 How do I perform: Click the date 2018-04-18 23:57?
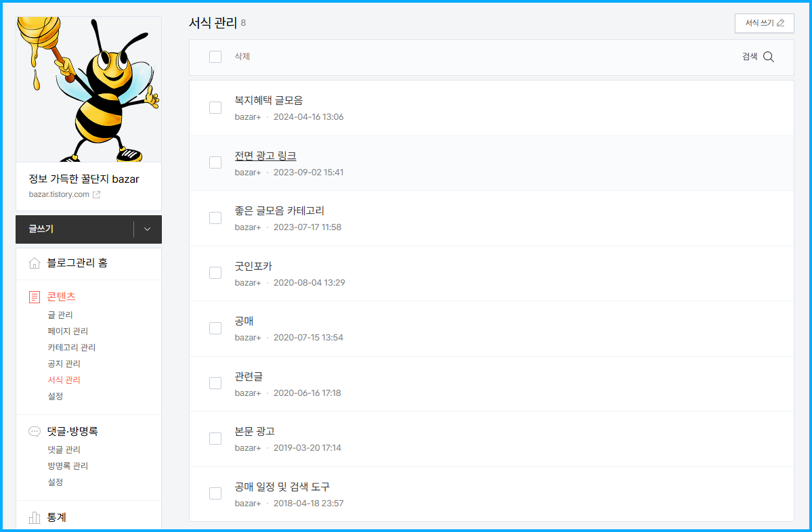click(309, 503)
